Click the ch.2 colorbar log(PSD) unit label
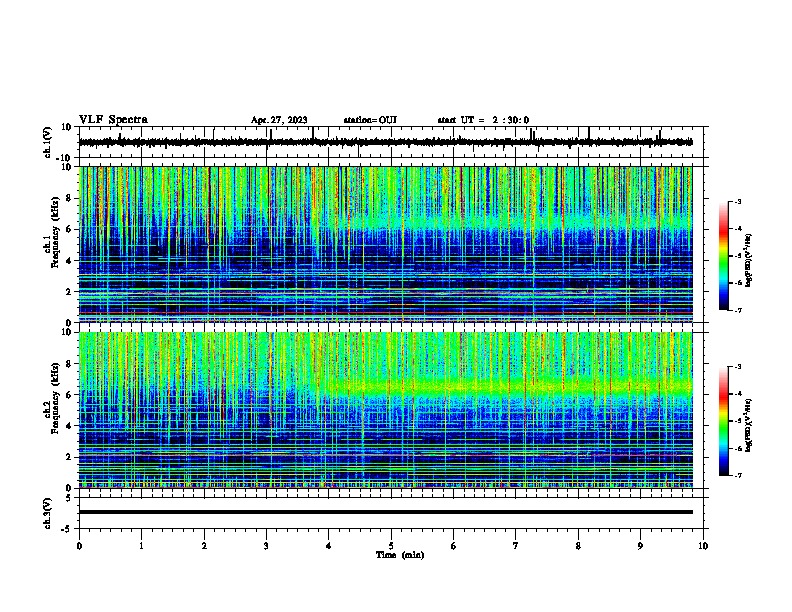The image size is (792, 612). click(x=748, y=425)
